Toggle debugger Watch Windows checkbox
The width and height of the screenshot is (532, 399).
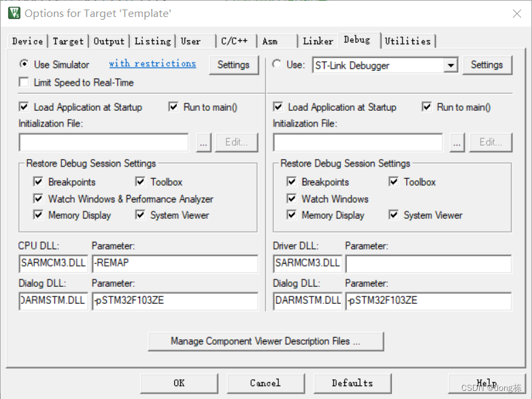coord(292,198)
